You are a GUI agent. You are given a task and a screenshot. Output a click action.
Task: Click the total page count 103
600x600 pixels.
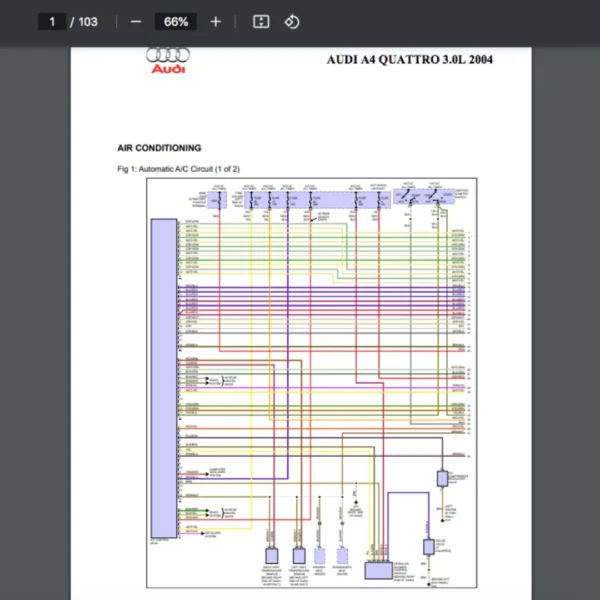click(x=87, y=22)
